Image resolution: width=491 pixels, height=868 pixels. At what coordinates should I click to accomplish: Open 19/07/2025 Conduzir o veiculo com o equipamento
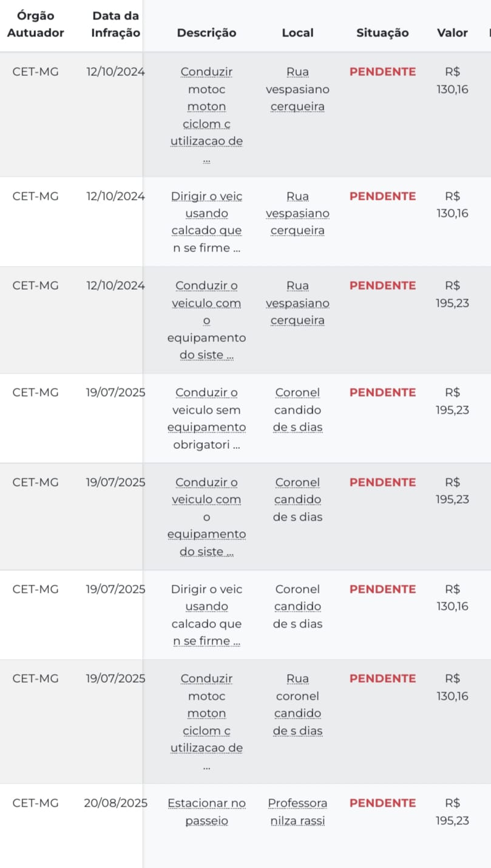(206, 517)
